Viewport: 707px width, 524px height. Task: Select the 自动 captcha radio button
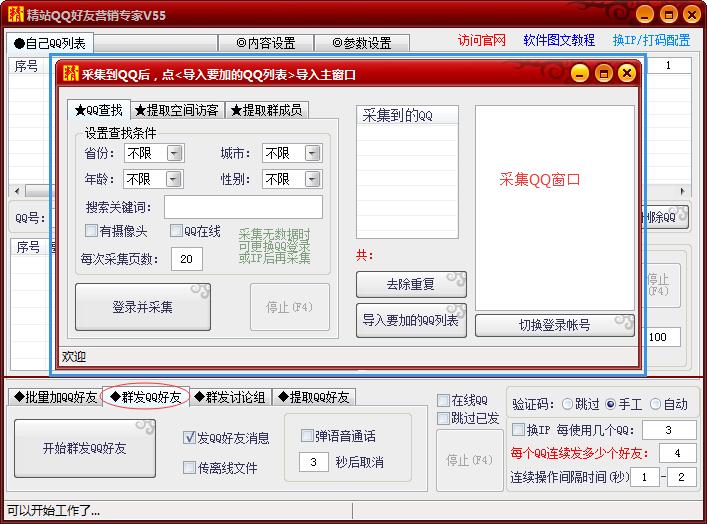655,404
